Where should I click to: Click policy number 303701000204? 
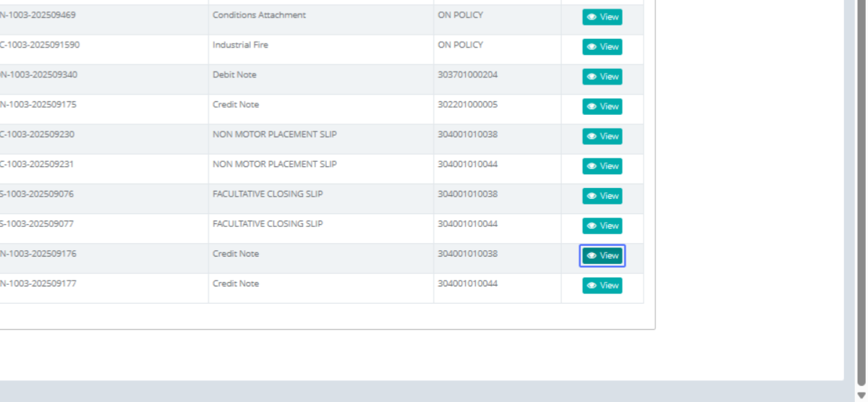tap(467, 75)
